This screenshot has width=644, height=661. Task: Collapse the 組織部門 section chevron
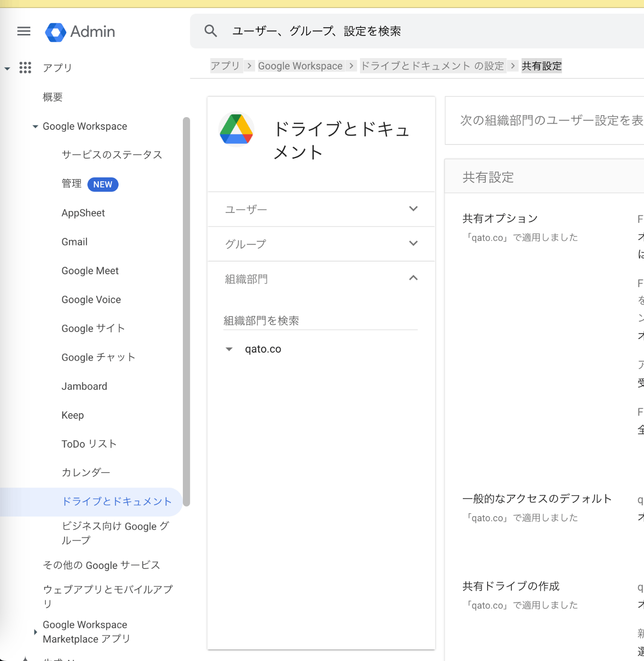point(413,278)
